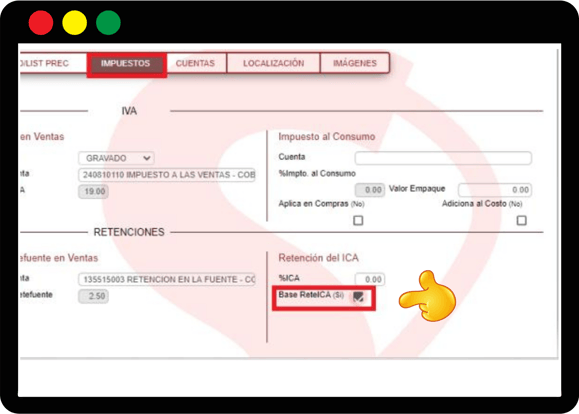Click the Impuesto al Consumo Cuenta field

pos(443,158)
